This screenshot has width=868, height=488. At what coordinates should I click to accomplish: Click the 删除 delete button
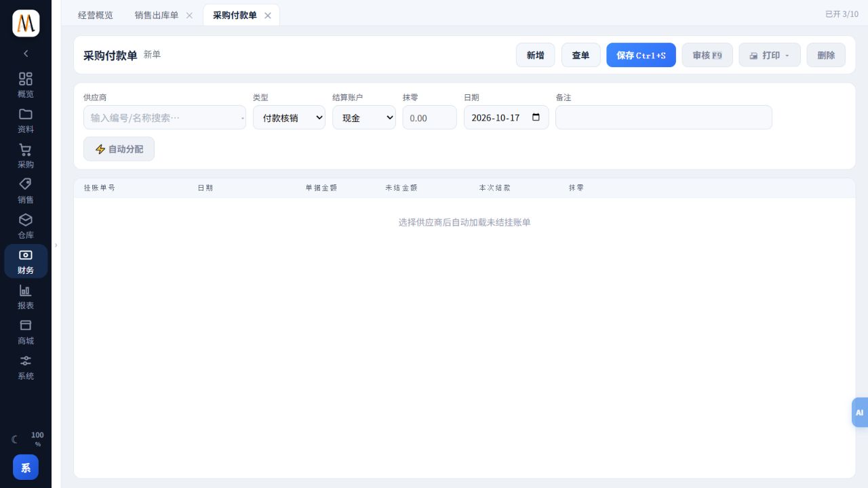click(x=826, y=55)
